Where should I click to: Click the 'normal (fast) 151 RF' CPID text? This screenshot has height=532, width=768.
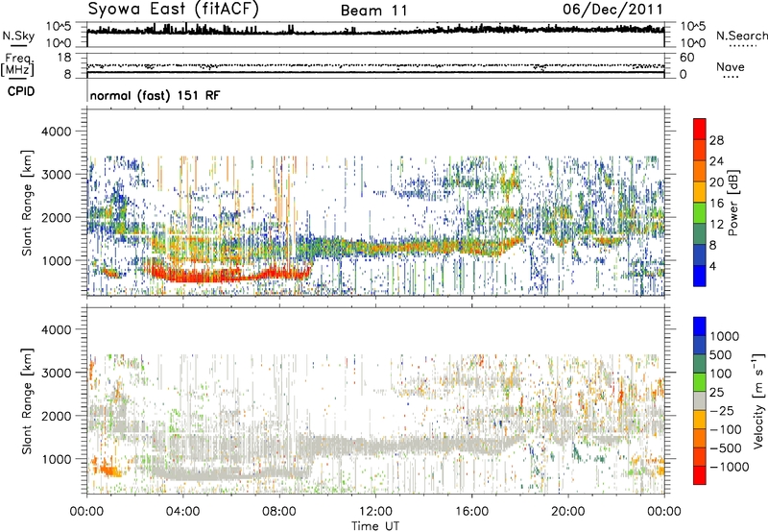point(155,95)
